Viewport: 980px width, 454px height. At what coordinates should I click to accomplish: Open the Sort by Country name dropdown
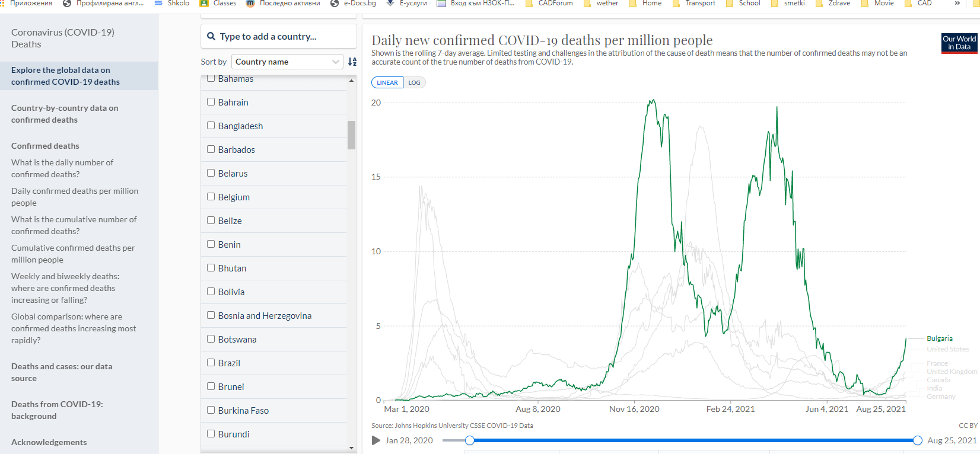click(287, 62)
